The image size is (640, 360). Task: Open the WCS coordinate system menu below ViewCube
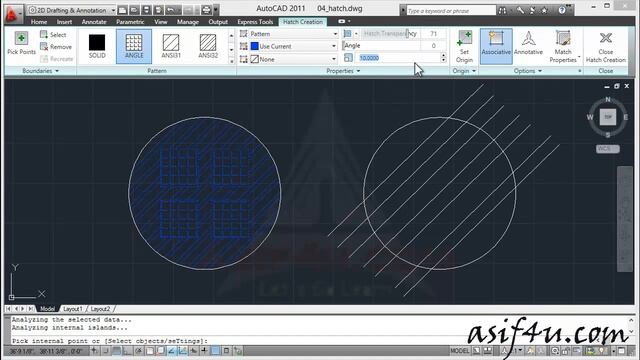point(608,149)
